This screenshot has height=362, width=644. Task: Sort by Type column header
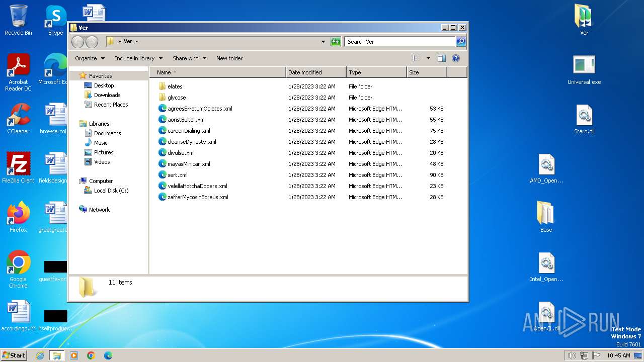point(376,72)
